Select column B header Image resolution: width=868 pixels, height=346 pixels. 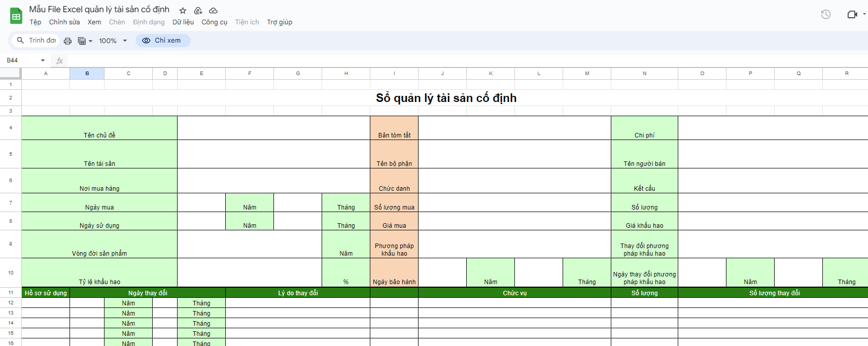(x=87, y=74)
